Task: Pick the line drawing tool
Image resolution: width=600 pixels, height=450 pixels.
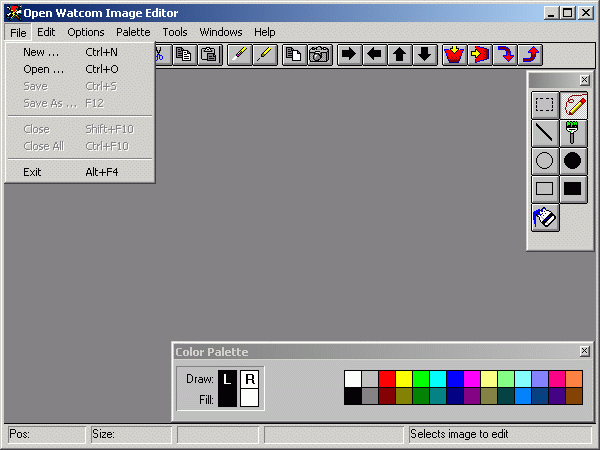Action: click(545, 132)
